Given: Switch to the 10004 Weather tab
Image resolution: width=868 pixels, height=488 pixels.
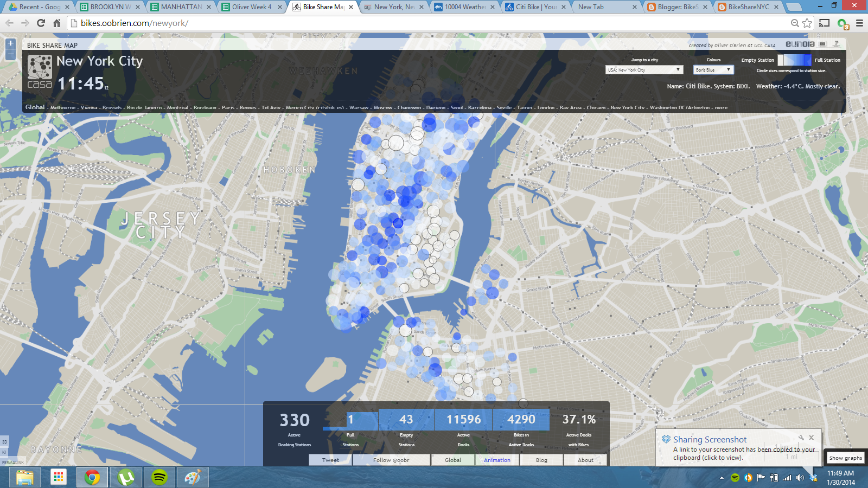Looking at the screenshot, I should pyautogui.click(x=464, y=7).
